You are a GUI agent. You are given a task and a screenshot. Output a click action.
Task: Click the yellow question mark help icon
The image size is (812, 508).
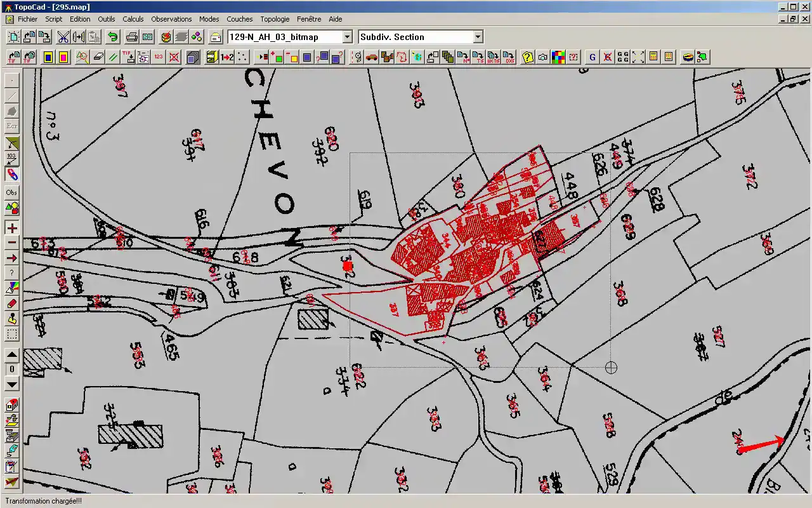click(x=527, y=57)
